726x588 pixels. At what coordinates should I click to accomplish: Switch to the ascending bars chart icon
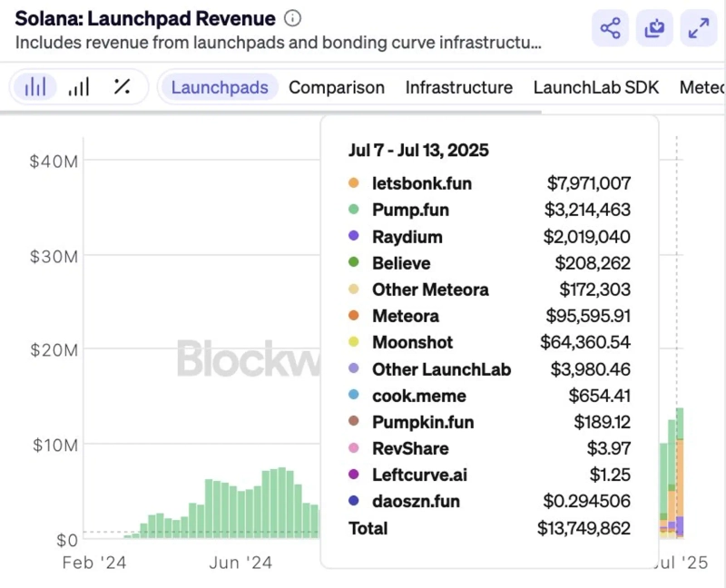[79, 87]
